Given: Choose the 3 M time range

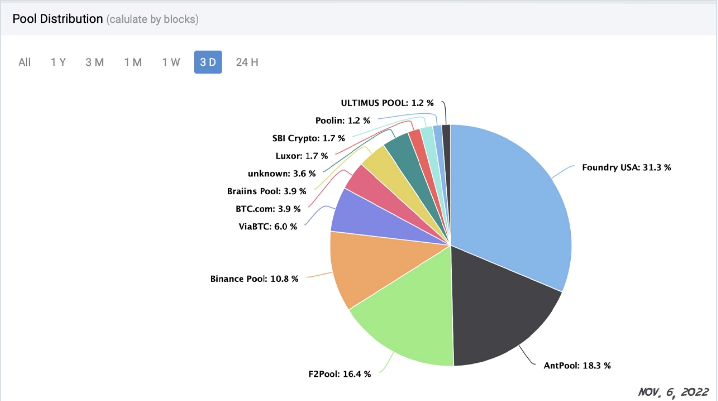Looking at the screenshot, I should point(94,62).
